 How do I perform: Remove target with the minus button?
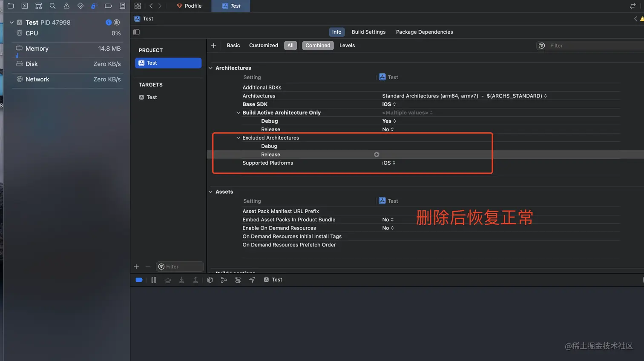tap(148, 267)
